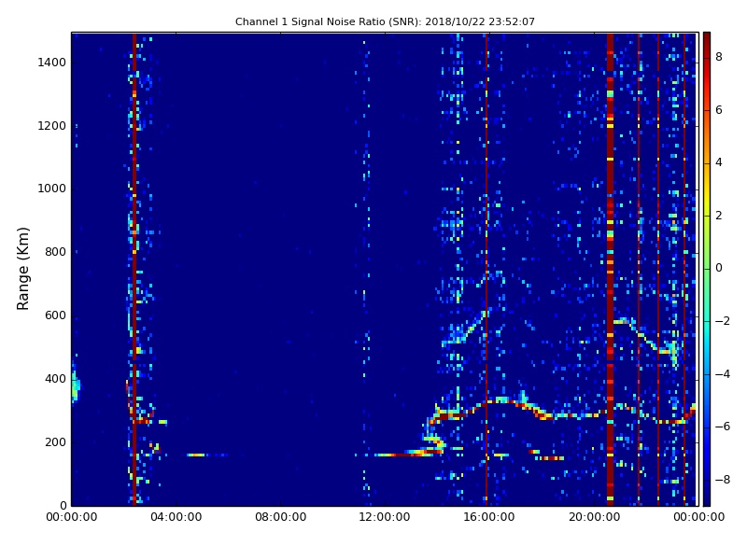Click the y-axis tick label '1400'

click(x=52, y=63)
